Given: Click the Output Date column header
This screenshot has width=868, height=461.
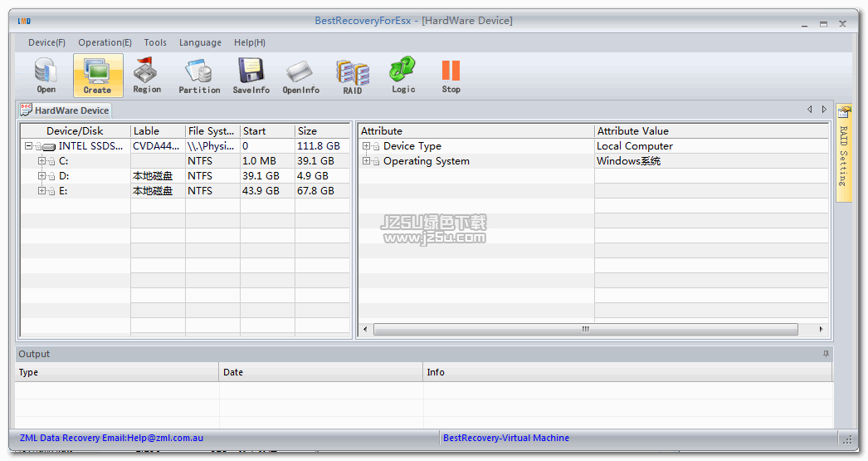Looking at the screenshot, I should 321,372.
